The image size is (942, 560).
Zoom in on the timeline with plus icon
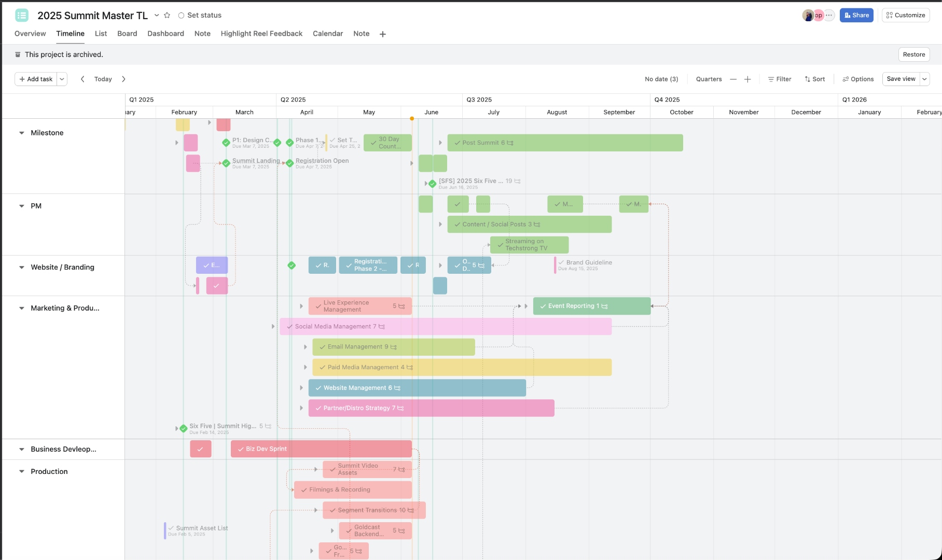[747, 79]
